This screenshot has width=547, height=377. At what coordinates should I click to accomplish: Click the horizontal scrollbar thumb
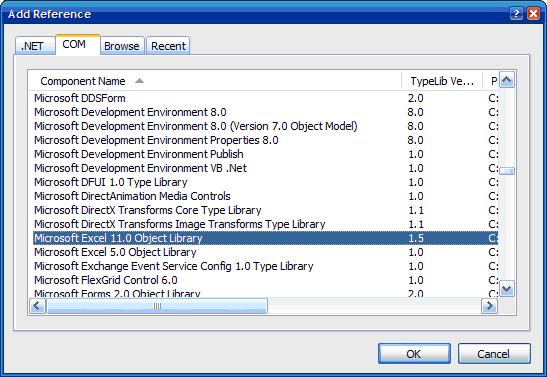[157, 306]
